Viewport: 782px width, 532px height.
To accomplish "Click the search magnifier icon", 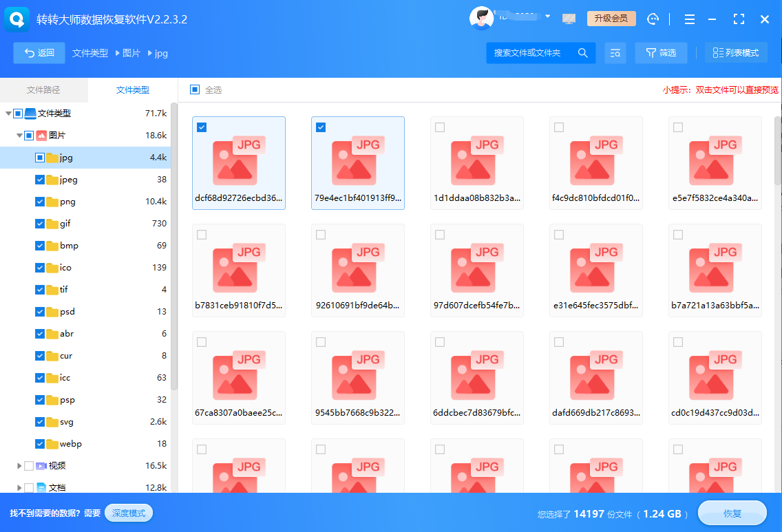I will (582, 53).
